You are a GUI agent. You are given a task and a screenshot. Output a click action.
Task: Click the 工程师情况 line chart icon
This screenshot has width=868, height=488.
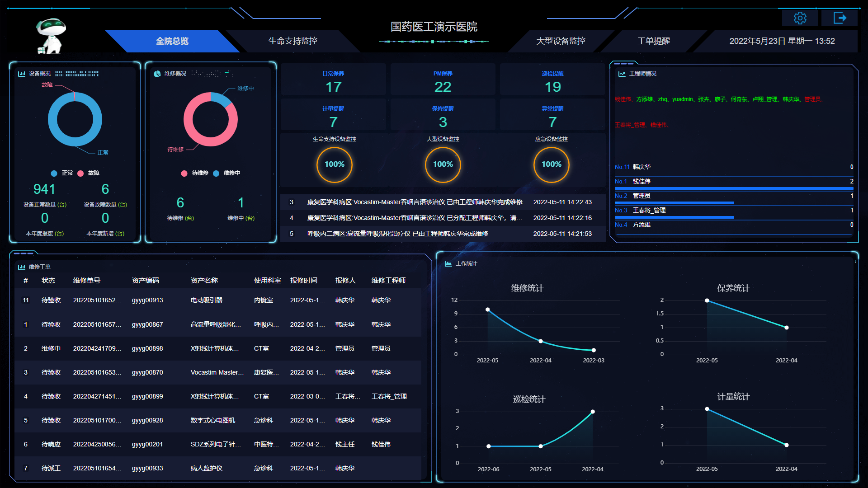pos(622,74)
